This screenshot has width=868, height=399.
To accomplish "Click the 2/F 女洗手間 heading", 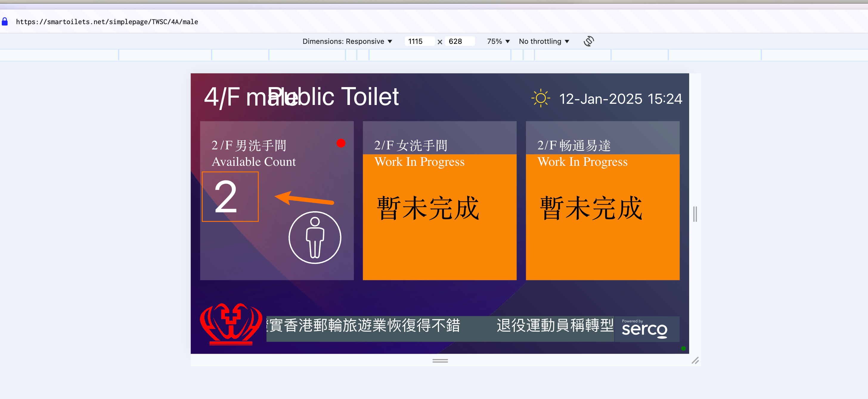I will 411,146.
